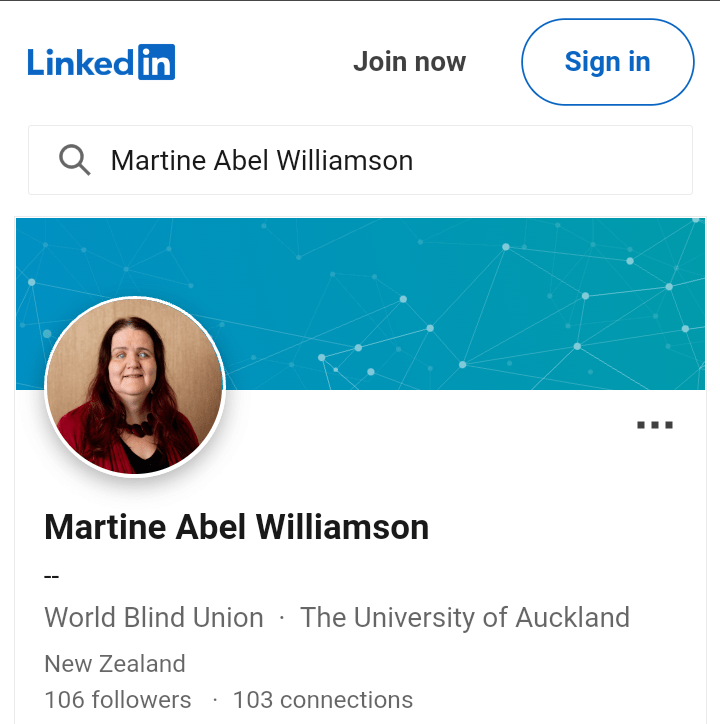Click the magnifying glass search icon
Screen dimensions: 720x724
tap(74, 160)
